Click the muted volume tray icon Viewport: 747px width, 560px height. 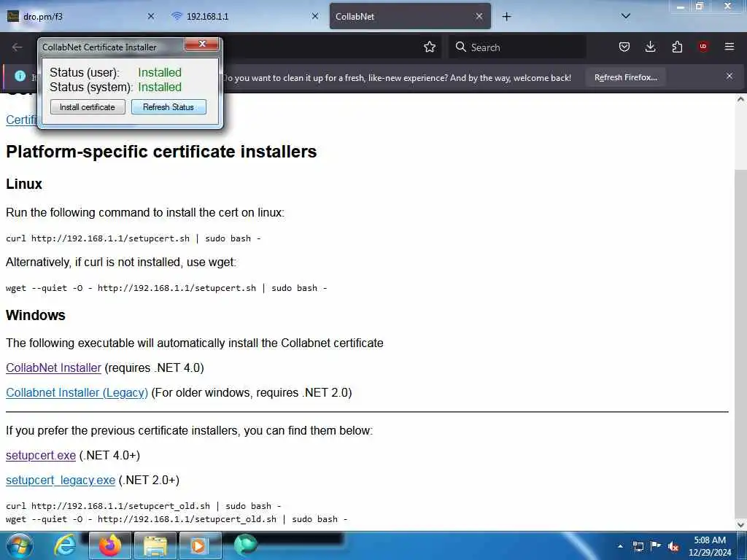click(x=673, y=547)
